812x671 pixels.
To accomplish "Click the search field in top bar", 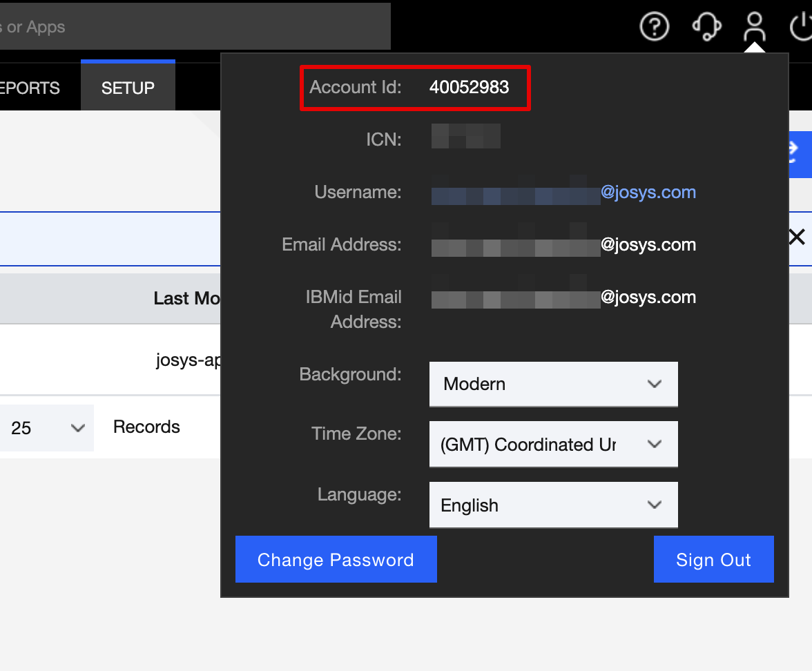I will 193,27.
